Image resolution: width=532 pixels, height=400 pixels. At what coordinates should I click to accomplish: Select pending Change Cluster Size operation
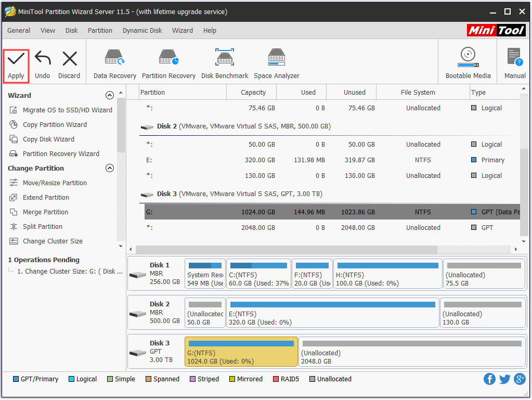point(70,272)
